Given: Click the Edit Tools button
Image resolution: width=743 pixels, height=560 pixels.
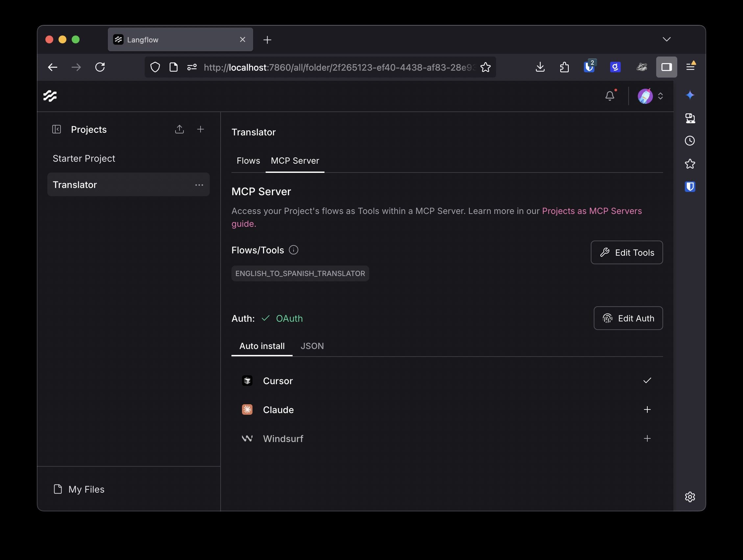Looking at the screenshot, I should coord(626,252).
